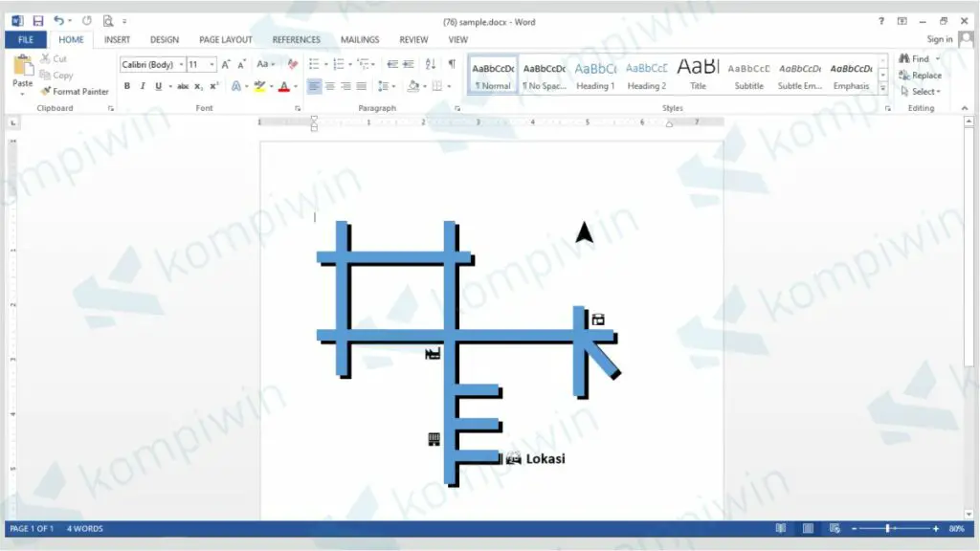Switch to the INSERT ribbon tab
The width and height of the screenshot is (980, 551).
pyautogui.click(x=116, y=39)
